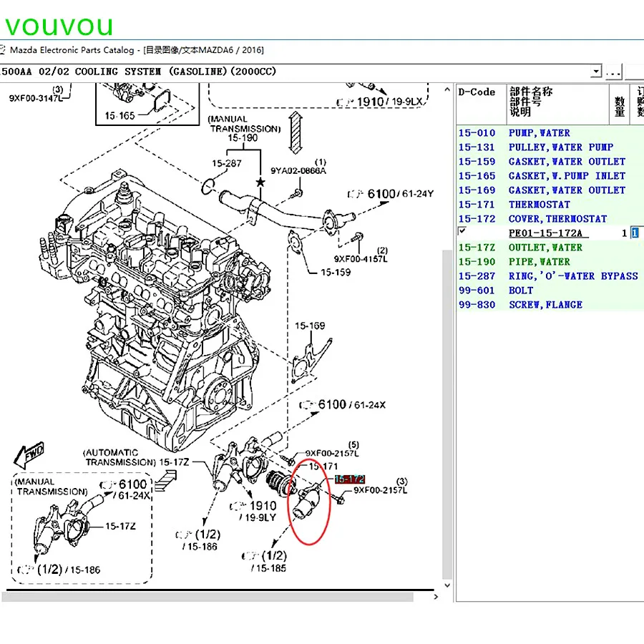The width and height of the screenshot is (644, 644).
Task: Open linked section 6100 / 61-24X near engine
Action: point(342,404)
